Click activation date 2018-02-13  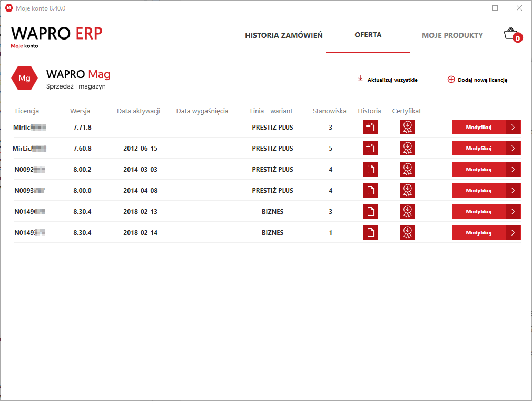coord(141,211)
